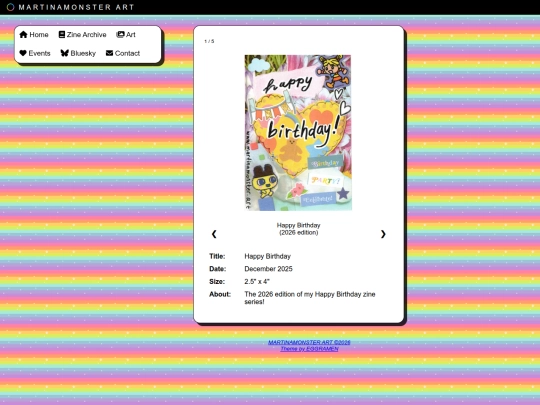Click the Size: label
This screenshot has width=540, height=405.
217,282
